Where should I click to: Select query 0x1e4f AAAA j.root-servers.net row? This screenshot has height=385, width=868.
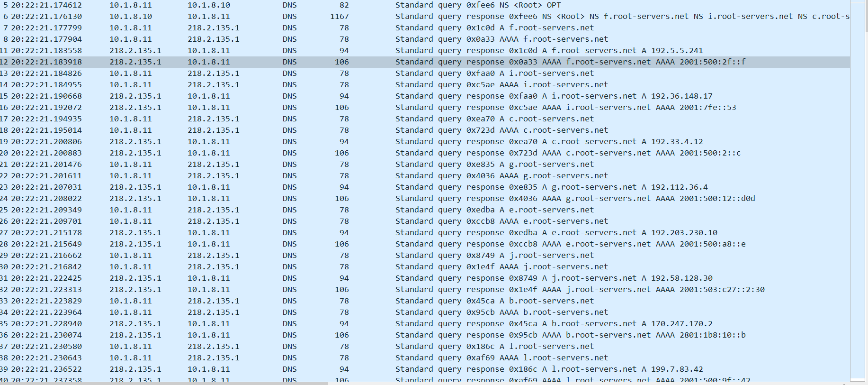[x=425, y=267]
